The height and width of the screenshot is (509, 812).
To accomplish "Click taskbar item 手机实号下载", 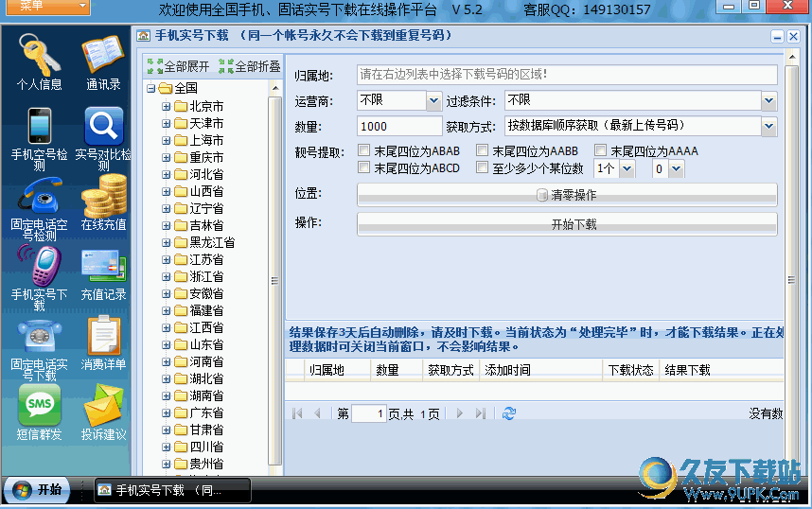I will 172,490.
